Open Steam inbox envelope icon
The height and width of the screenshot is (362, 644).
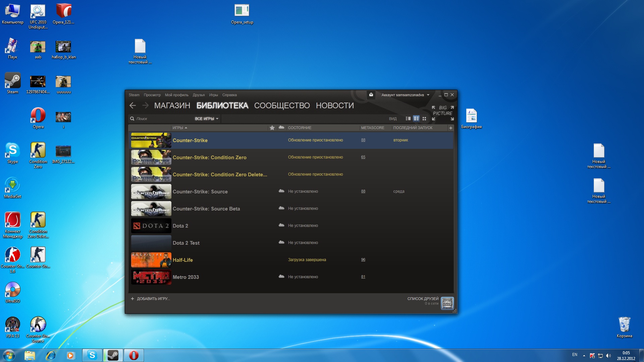pyautogui.click(x=371, y=95)
